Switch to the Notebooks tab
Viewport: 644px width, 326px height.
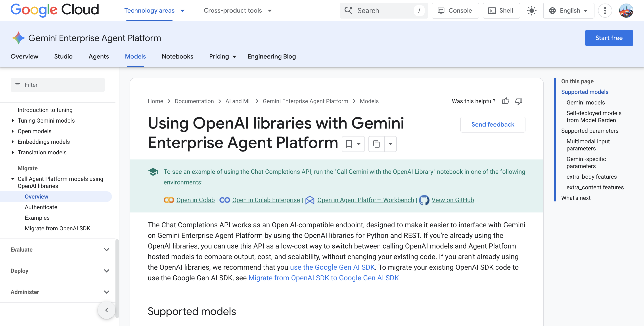pos(178,56)
